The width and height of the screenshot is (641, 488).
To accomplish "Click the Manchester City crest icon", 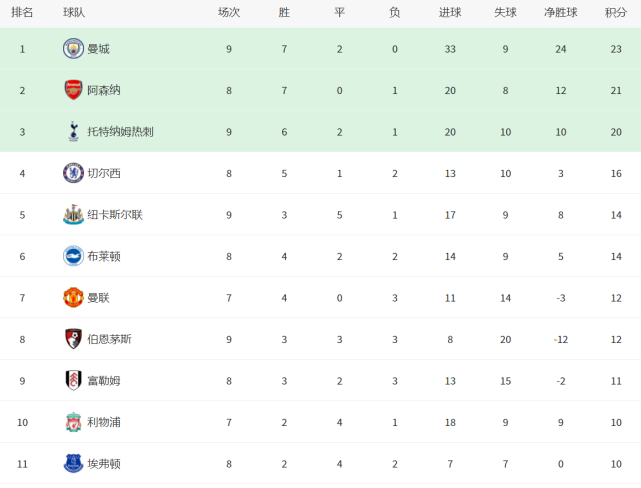I will click(73, 49).
